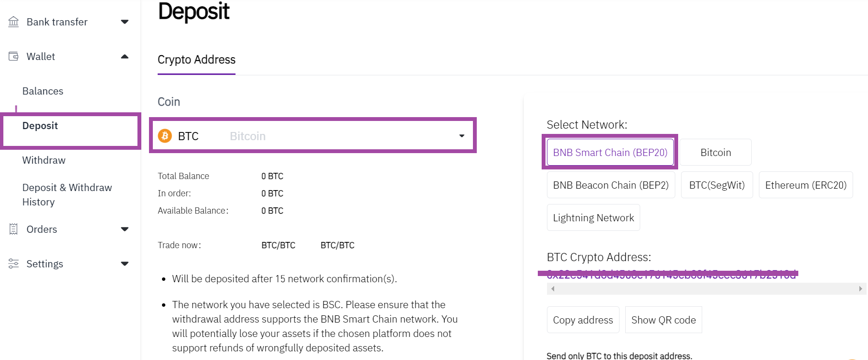The width and height of the screenshot is (868, 360).
Task: Expand the Bank transfer menu arrow
Action: (124, 22)
